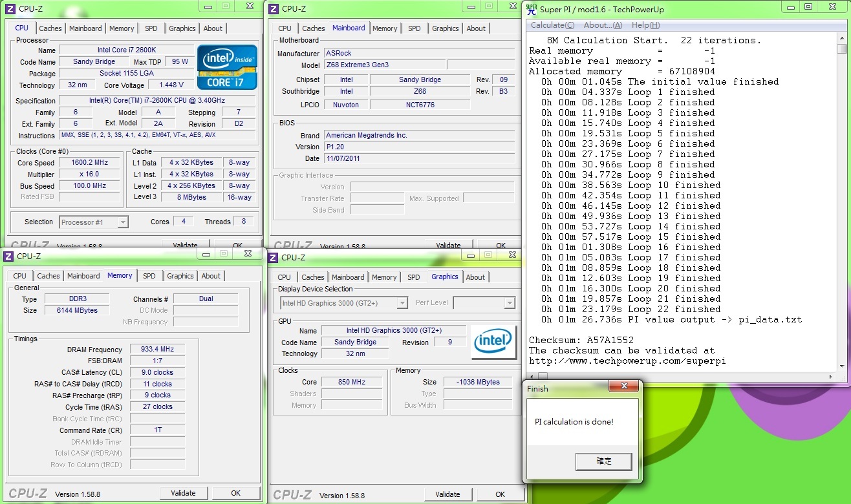Click CPU-Z icon in Mainboard window title
The width and height of the screenshot is (851, 504).
(274, 9)
